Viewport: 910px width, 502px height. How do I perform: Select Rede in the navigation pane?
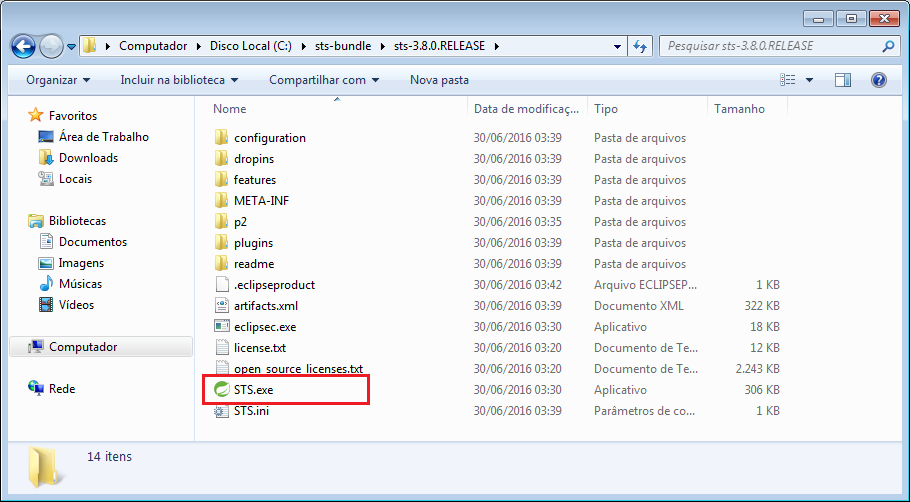tap(62, 389)
